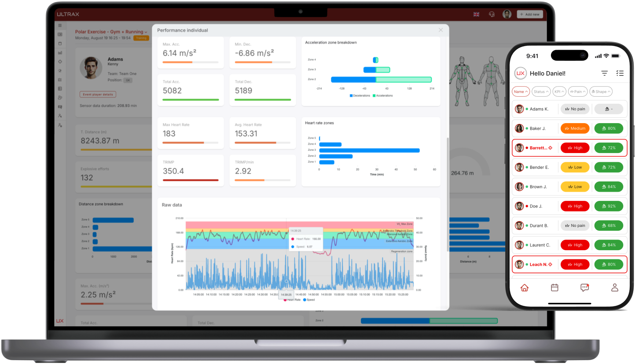Open the headset support icon in top bar

(492, 15)
